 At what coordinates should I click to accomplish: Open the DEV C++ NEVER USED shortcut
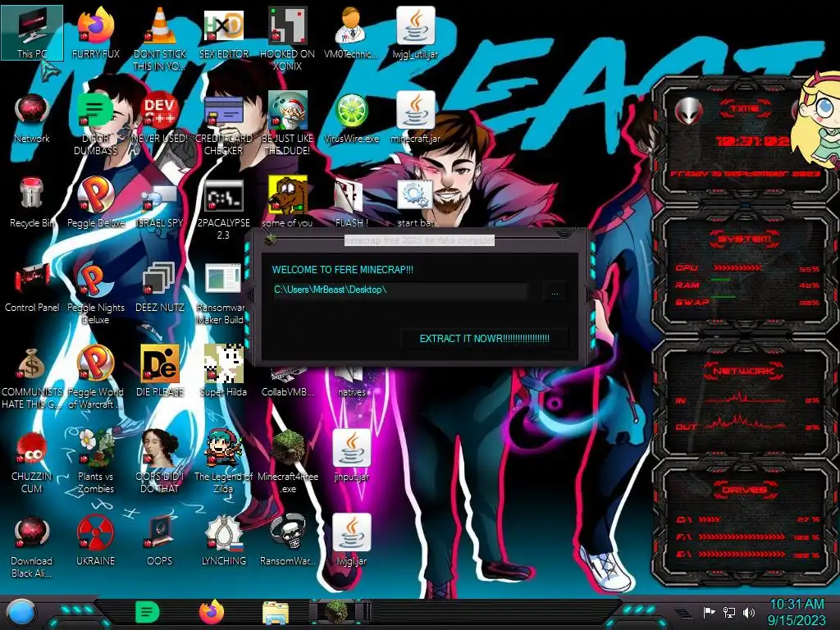tap(160, 118)
